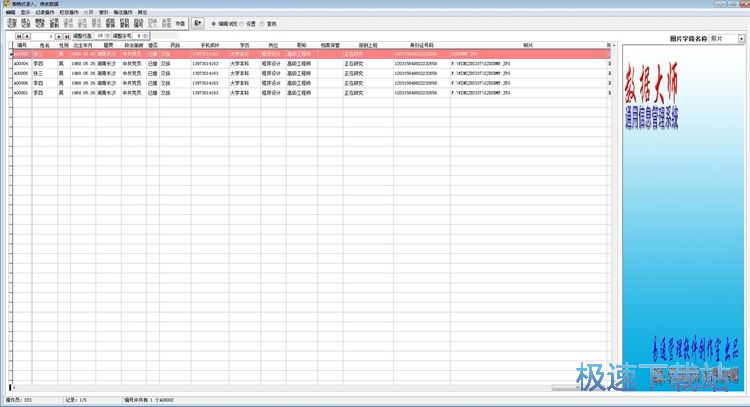This screenshot has height=407, width=750.
Task: Click the 记录: 1/5 status bar entry
Action: click(76, 400)
